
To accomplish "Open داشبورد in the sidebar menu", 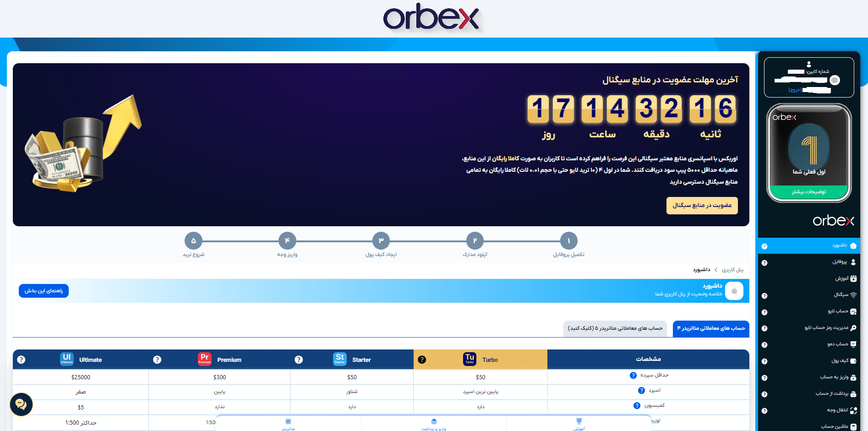I will tap(809, 246).
